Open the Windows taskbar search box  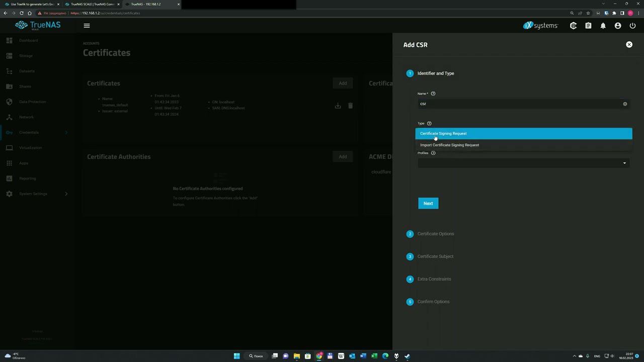[256, 356]
